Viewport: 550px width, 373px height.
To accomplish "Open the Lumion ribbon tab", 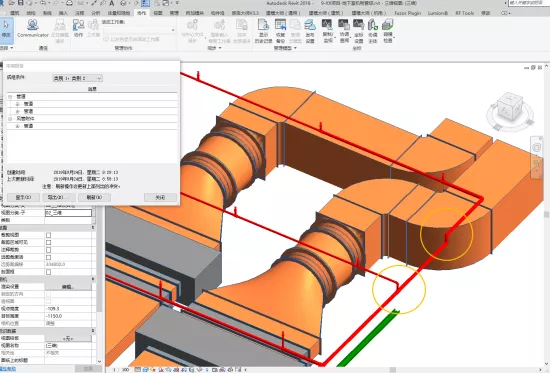I will click(437, 13).
